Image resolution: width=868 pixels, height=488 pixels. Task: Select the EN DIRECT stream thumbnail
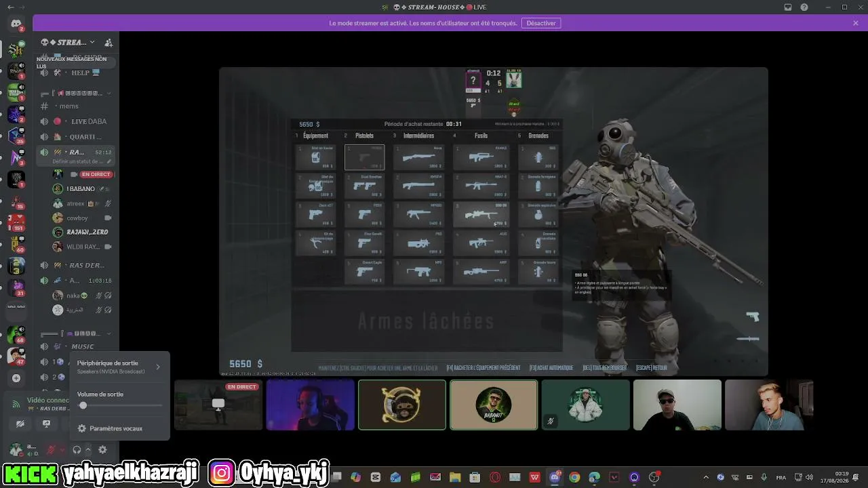coord(218,405)
